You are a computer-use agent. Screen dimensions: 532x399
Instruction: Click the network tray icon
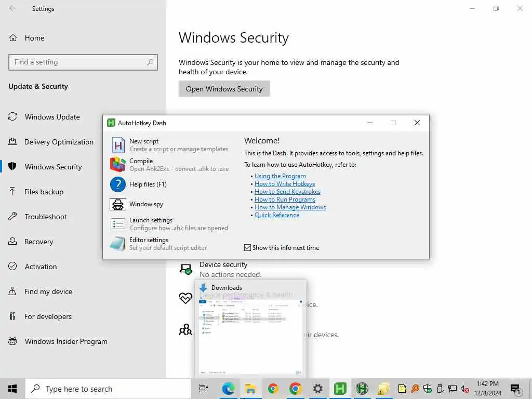(453, 389)
